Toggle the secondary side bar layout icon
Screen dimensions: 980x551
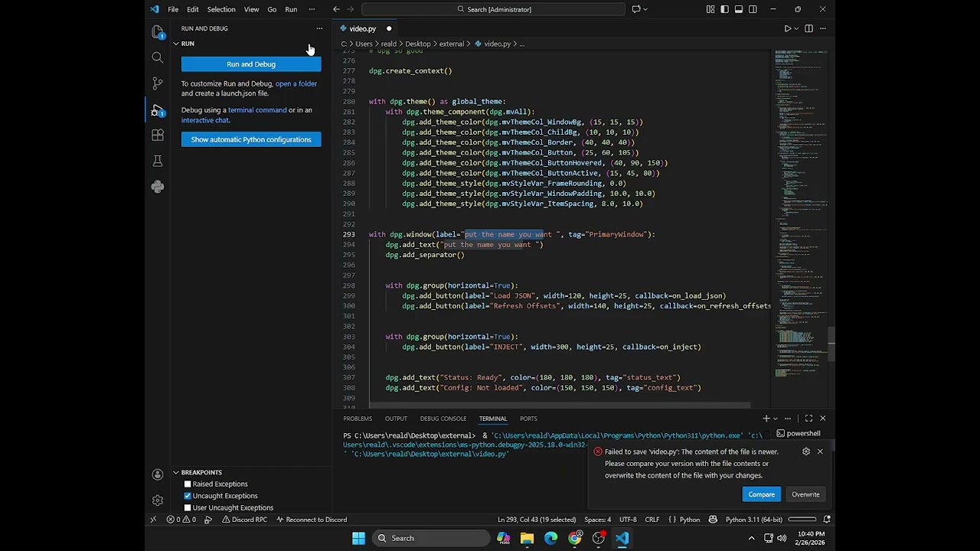pyautogui.click(x=753, y=9)
